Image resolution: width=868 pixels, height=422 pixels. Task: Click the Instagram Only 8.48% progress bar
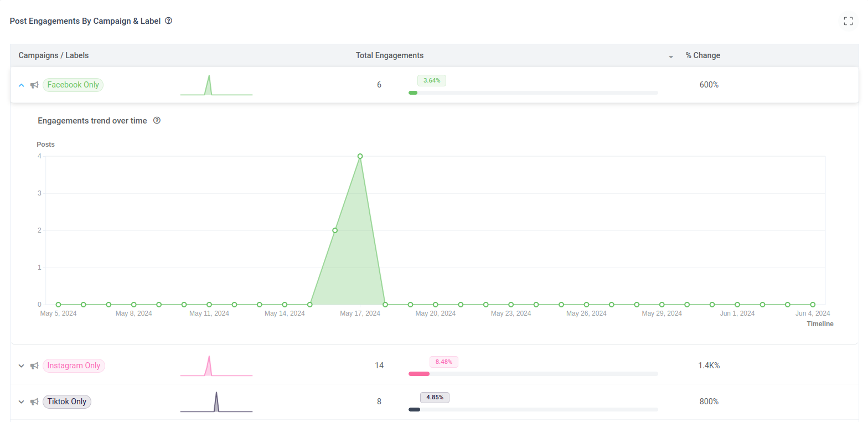[x=533, y=374]
